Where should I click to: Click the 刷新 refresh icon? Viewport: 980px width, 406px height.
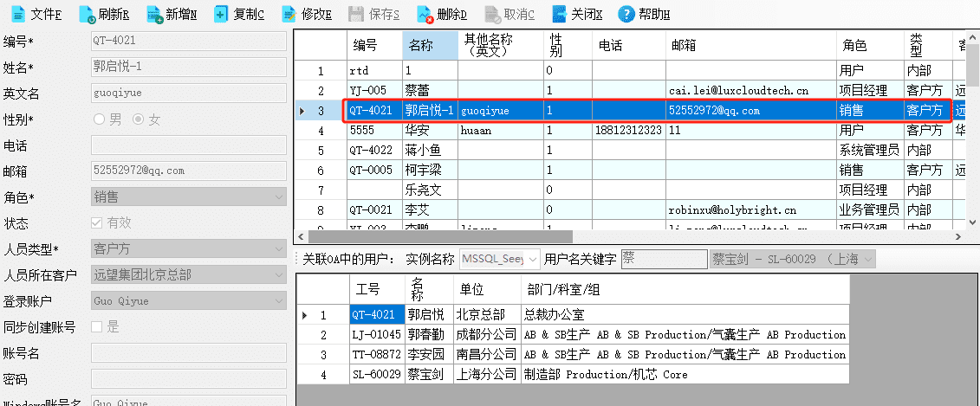88,14
